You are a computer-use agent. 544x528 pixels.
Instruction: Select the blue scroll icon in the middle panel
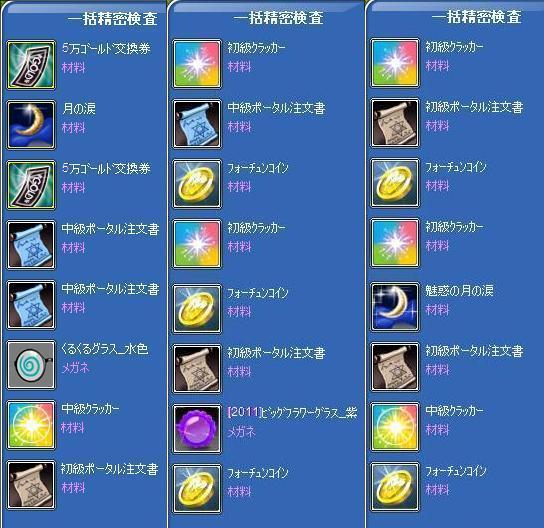click(197, 124)
